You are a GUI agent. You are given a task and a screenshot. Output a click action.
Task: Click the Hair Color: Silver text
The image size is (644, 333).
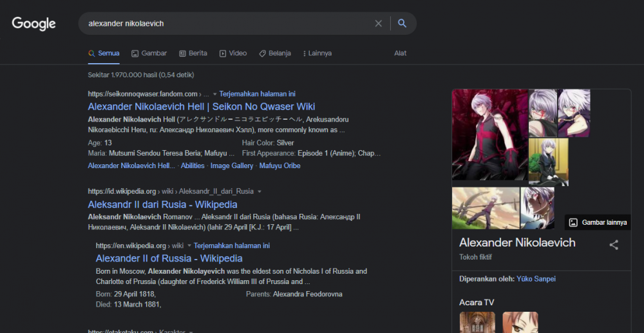pyautogui.click(x=268, y=143)
